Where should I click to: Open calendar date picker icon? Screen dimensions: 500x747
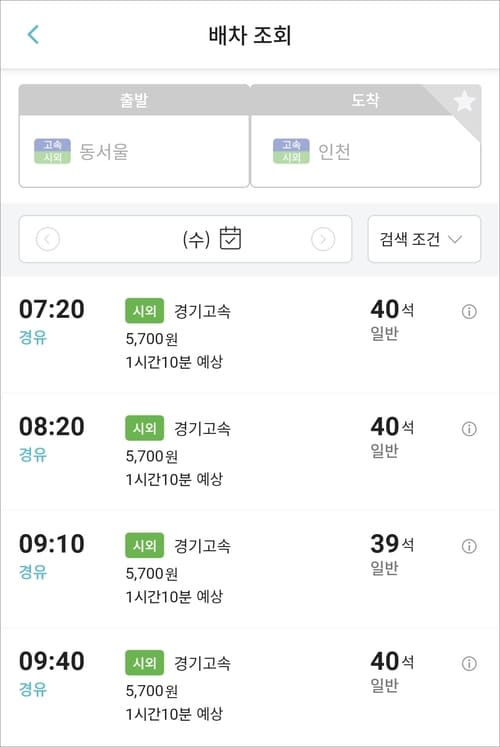[x=230, y=238]
